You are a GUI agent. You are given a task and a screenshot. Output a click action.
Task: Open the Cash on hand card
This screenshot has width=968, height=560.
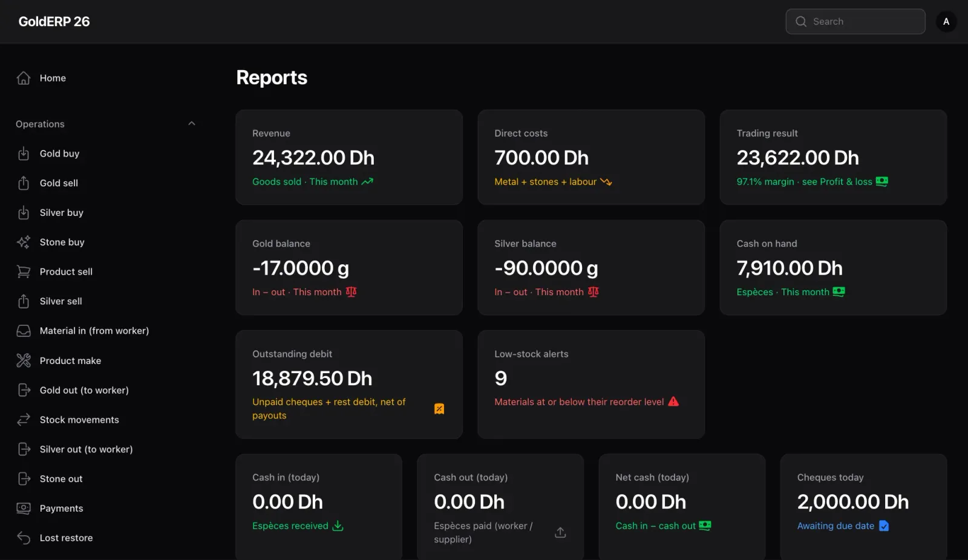point(833,267)
